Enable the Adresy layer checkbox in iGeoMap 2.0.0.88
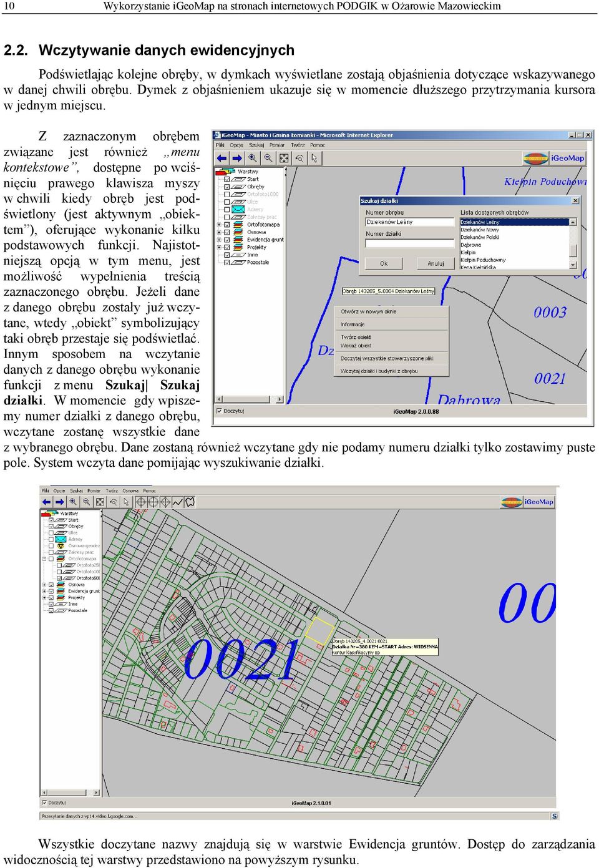This screenshot has width=599, height=868. tap(228, 209)
